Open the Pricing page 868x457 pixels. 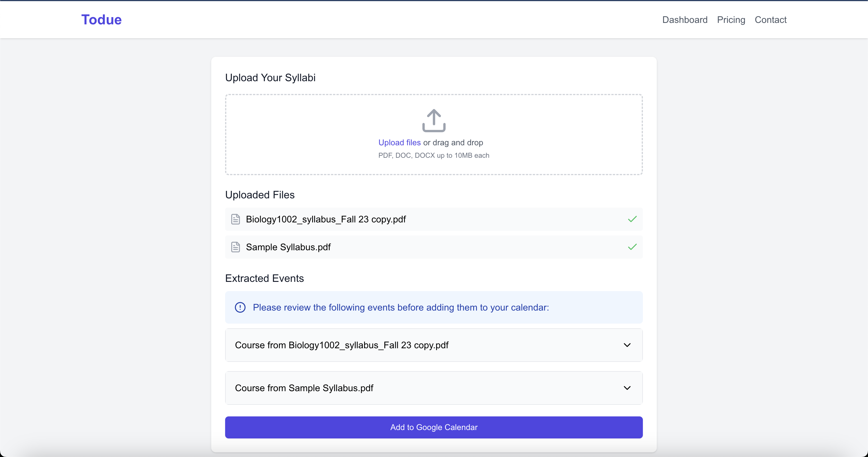[731, 20]
